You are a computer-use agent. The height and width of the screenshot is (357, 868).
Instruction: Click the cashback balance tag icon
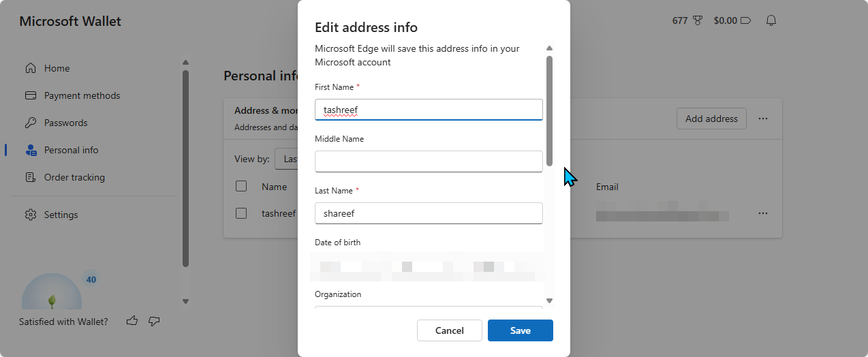click(x=745, y=20)
